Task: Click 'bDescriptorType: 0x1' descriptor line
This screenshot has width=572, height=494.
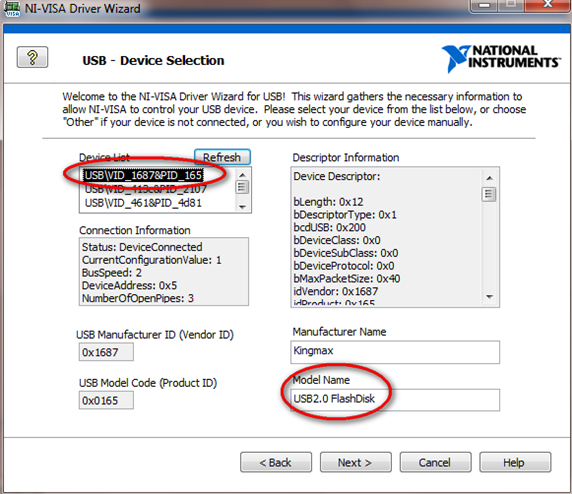Action: [345, 215]
